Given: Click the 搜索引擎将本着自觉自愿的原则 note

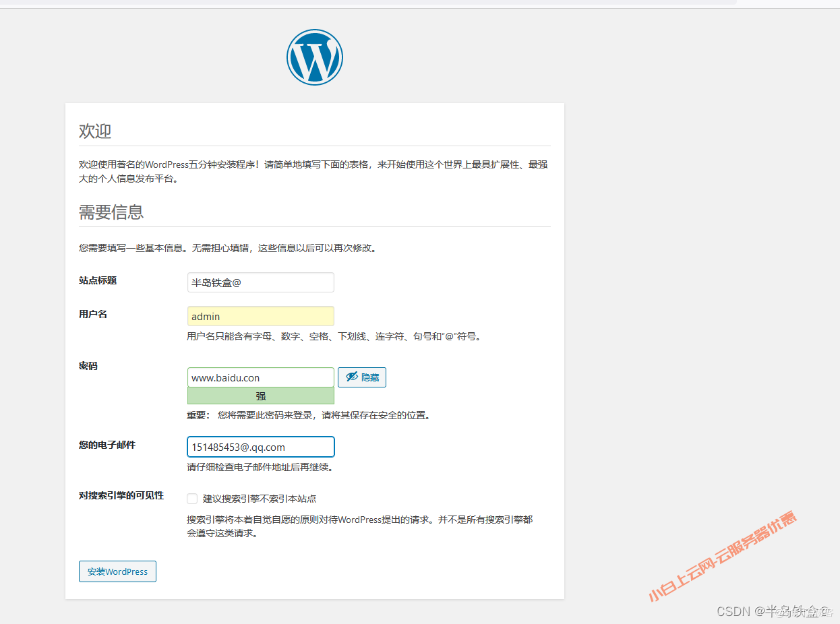Looking at the screenshot, I should (x=359, y=526).
